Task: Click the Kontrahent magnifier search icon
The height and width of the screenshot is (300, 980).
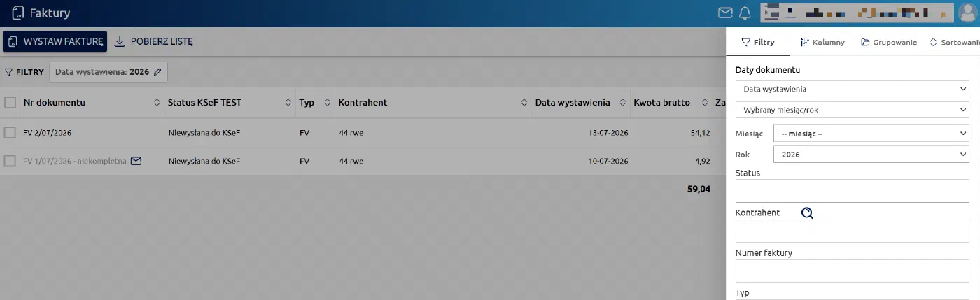Action: [807, 213]
